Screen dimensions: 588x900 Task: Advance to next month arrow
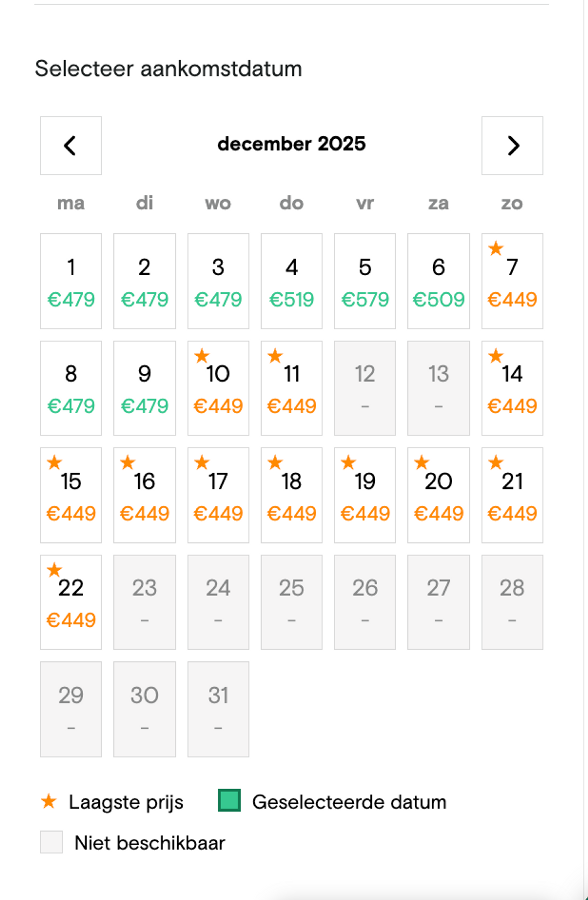[512, 146]
